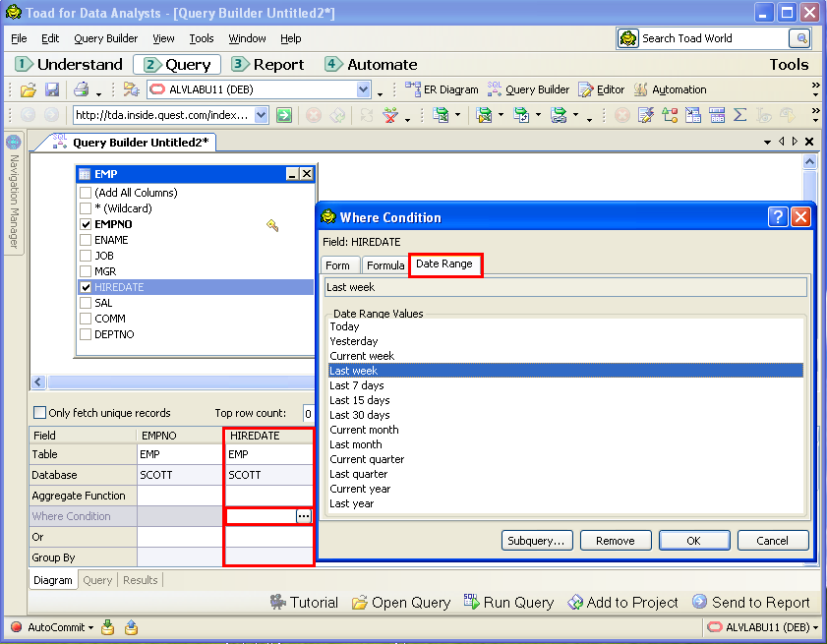This screenshot has height=644, width=827.
Task: Open the File menu
Action: pyautogui.click(x=19, y=38)
